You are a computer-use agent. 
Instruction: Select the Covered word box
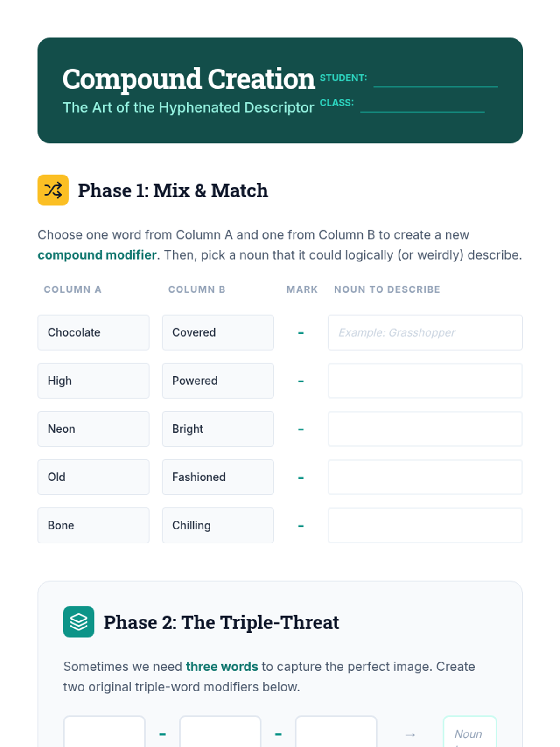pos(218,332)
